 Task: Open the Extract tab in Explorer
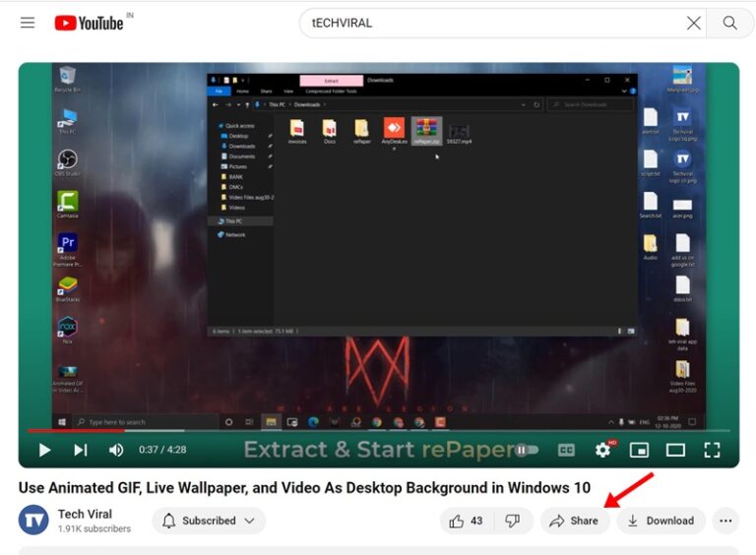(x=331, y=81)
